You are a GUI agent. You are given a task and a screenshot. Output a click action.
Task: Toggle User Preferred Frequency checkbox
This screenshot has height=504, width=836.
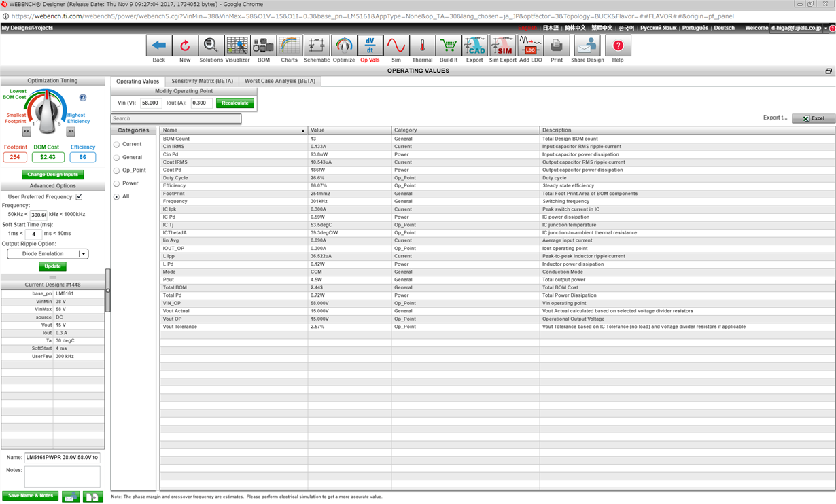coord(79,197)
